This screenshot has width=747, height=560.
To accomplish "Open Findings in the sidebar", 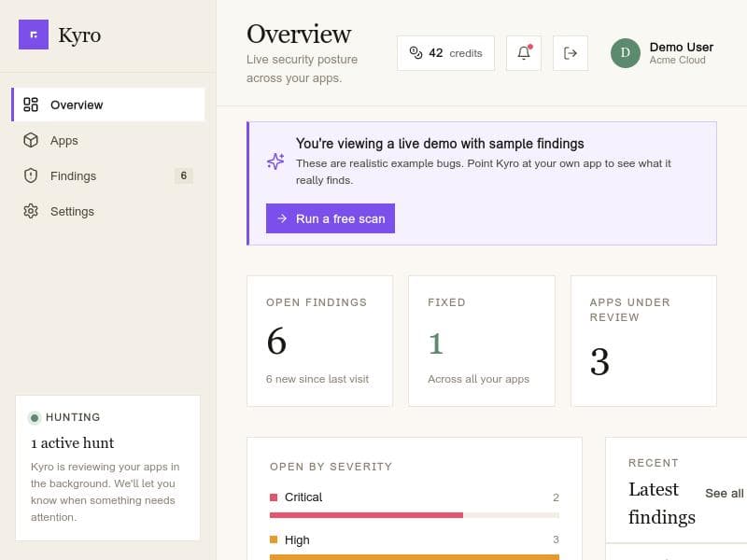I will coord(108,175).
